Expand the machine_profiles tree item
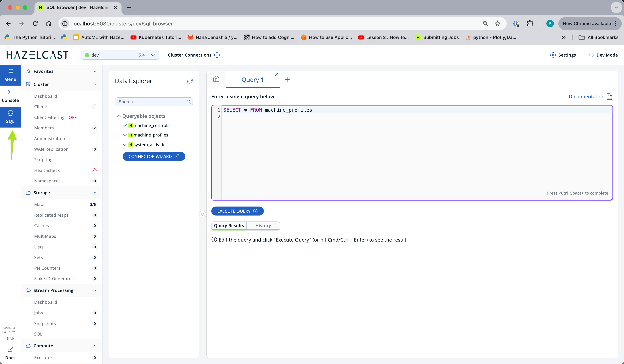Image resolution: width=624 pixels, height=364 pixels. [x=125, y=135]
